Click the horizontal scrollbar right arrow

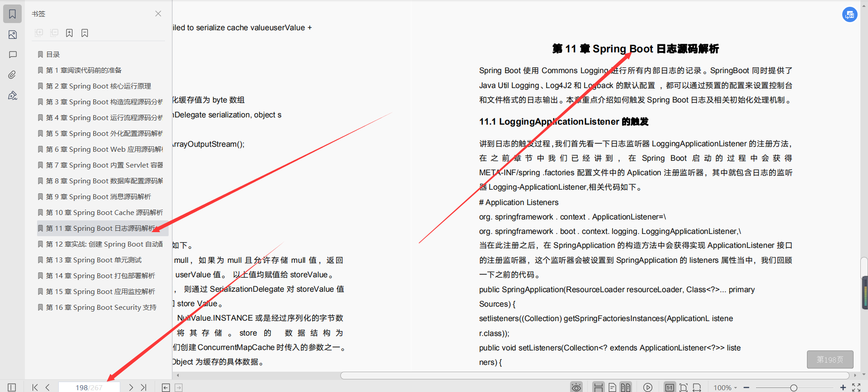tap(854, 375)
